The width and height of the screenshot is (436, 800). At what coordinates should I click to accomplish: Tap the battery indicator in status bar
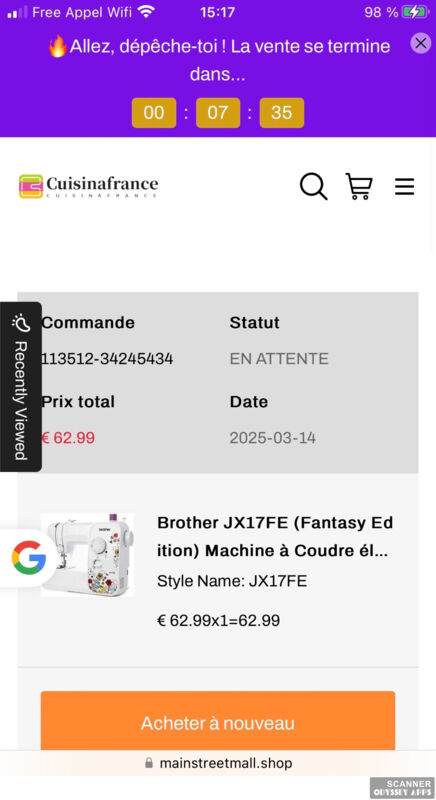click(x=416, y=12)
